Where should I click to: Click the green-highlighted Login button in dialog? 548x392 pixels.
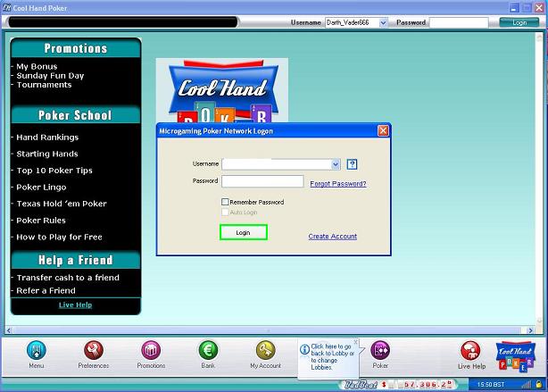click(x=244, y=232)
